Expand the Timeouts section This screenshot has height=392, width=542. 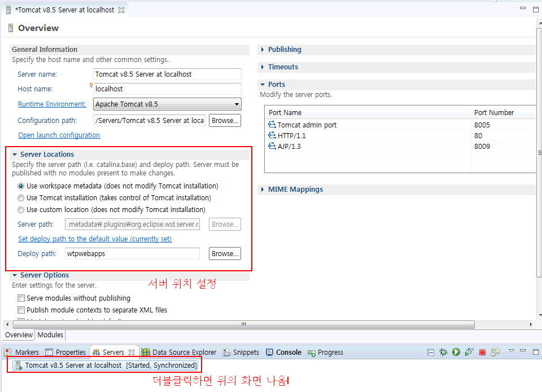(263, 67)
